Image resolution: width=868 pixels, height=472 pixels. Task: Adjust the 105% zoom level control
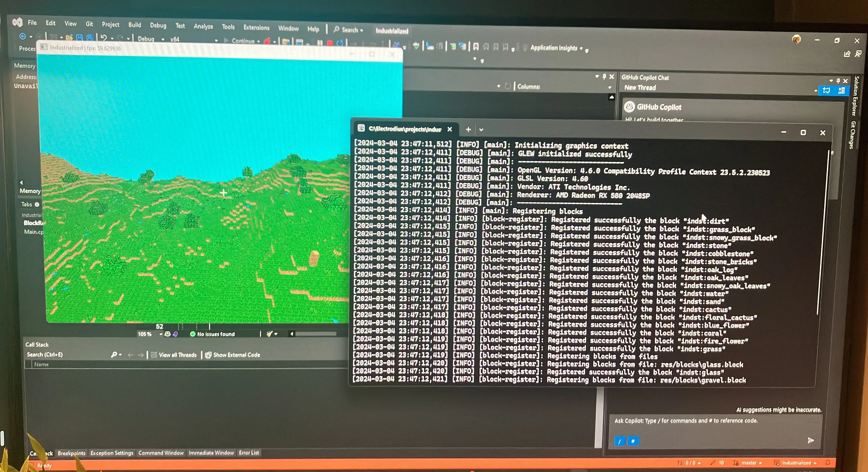145,334
